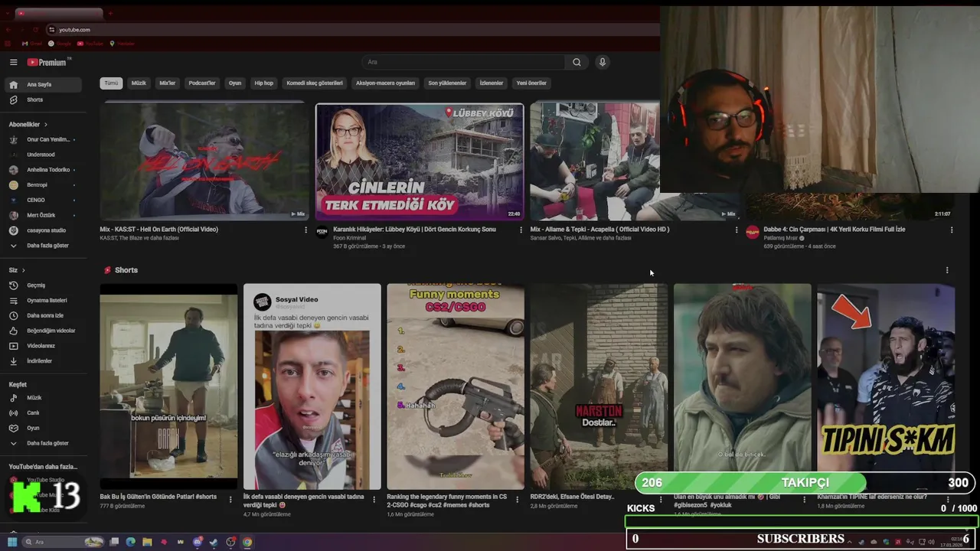
Task: Open Müzik under Keşfet
Action: 43,398
